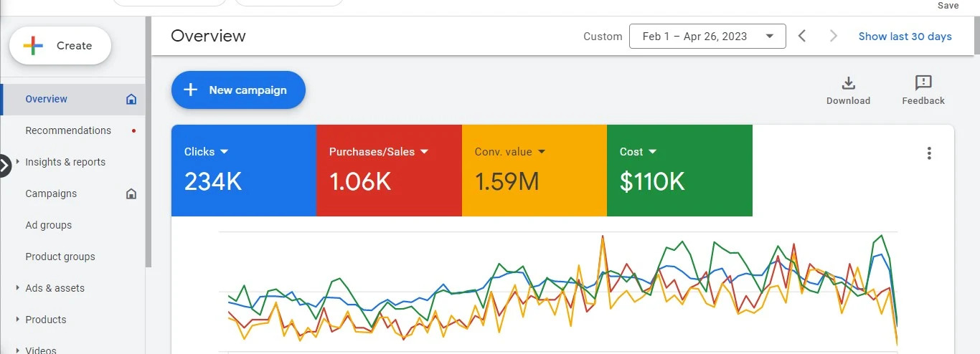
Task: Open Feb 1 – Apr 26, 2023 date dropdown
Action: click(707, 36)
